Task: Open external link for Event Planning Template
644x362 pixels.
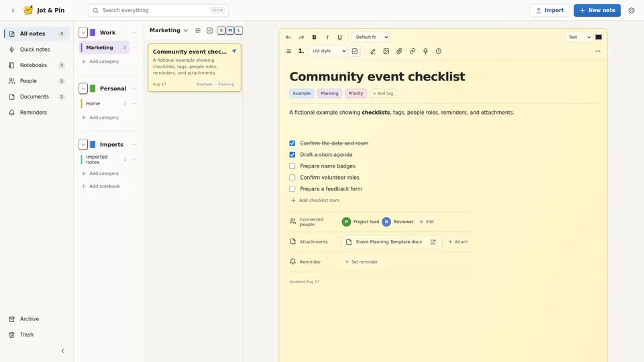Action: 433,242
